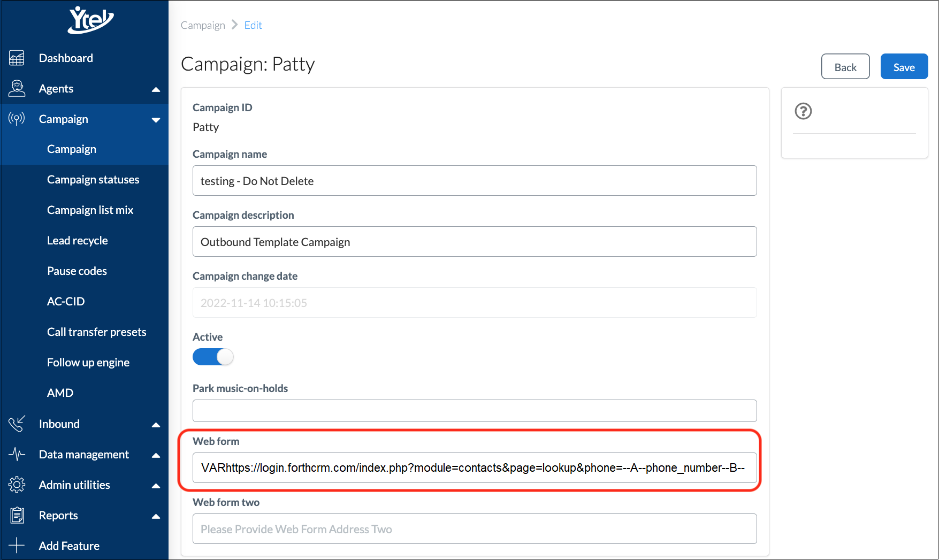Viewport: 939px width, 560px height.
Task: Collapse the Campaign menu arrow
Action: 156,120
